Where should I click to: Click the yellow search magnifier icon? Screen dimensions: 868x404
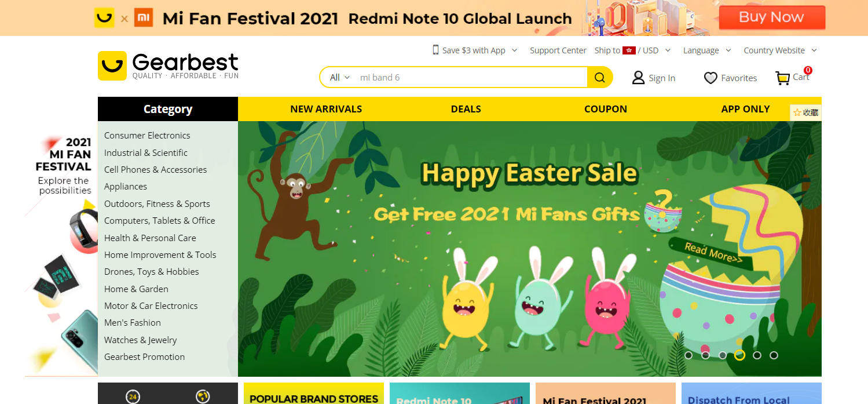600,78
